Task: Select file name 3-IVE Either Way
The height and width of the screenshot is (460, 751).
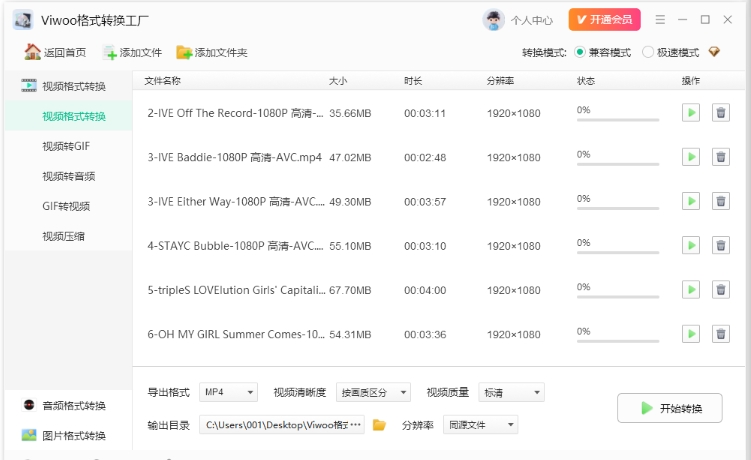Action: pyautogui.click(x=236, y=202)
